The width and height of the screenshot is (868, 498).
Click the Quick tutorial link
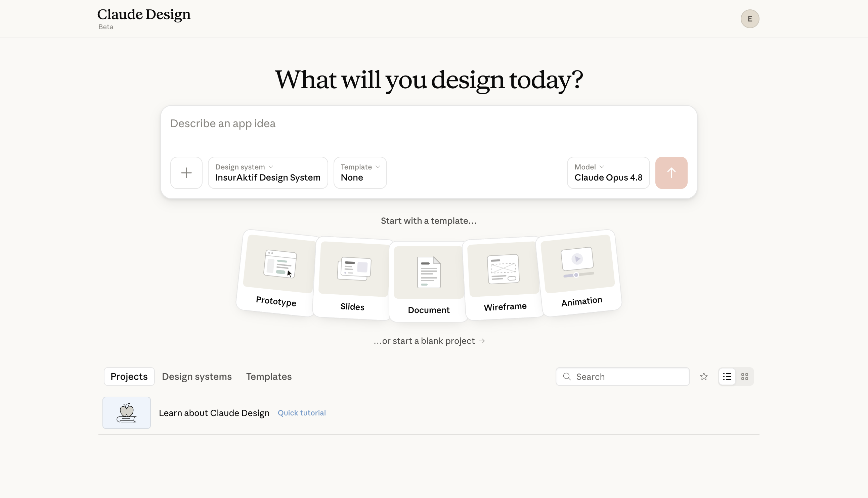[302, 413]
